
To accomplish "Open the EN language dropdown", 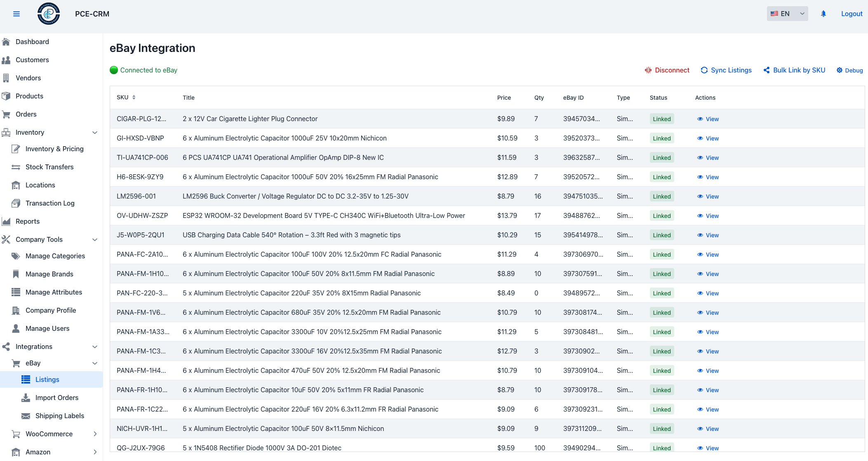I will click(x=787, y=14).
